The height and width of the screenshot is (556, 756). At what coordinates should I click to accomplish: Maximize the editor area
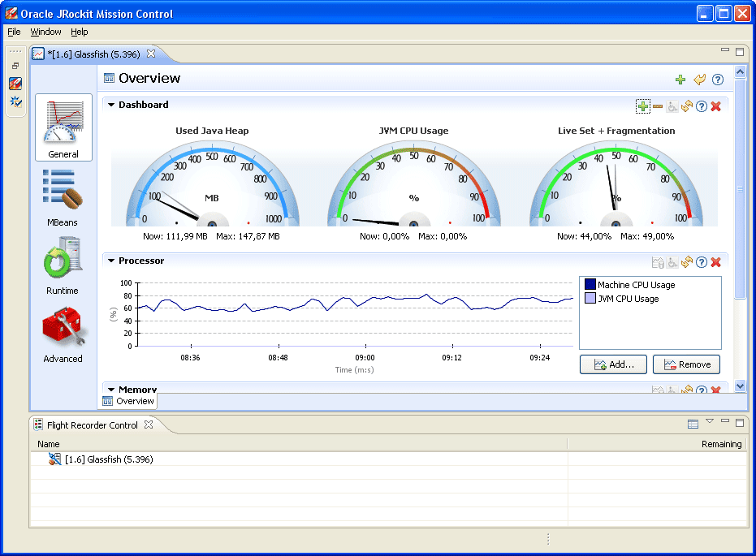(x=740, y=52)
